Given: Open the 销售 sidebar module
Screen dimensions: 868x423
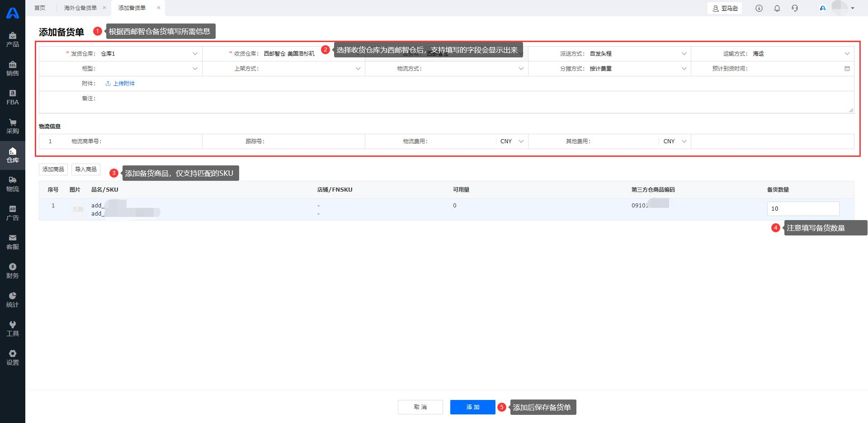Looking at the screenshot, I should tap(13, 68).
